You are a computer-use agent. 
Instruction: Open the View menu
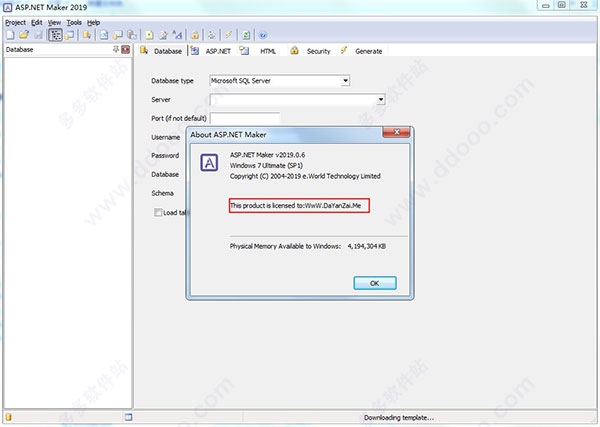[54, 23]
